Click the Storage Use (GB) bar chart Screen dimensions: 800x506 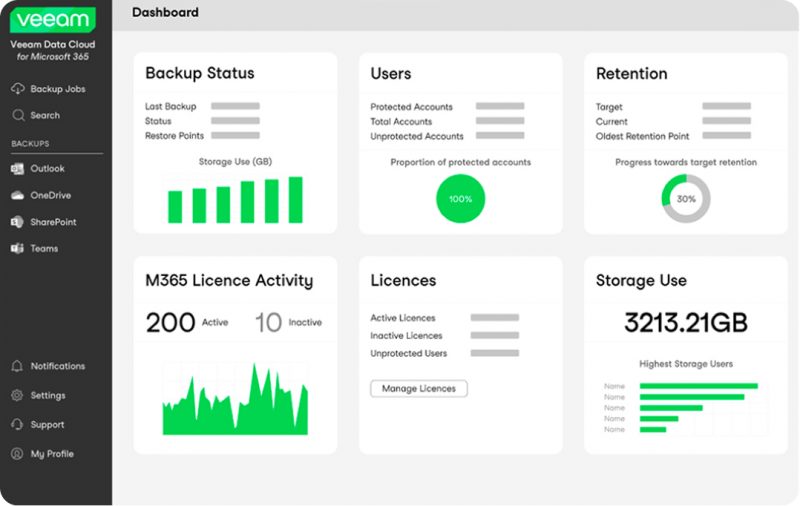click(x=235, y=199)
